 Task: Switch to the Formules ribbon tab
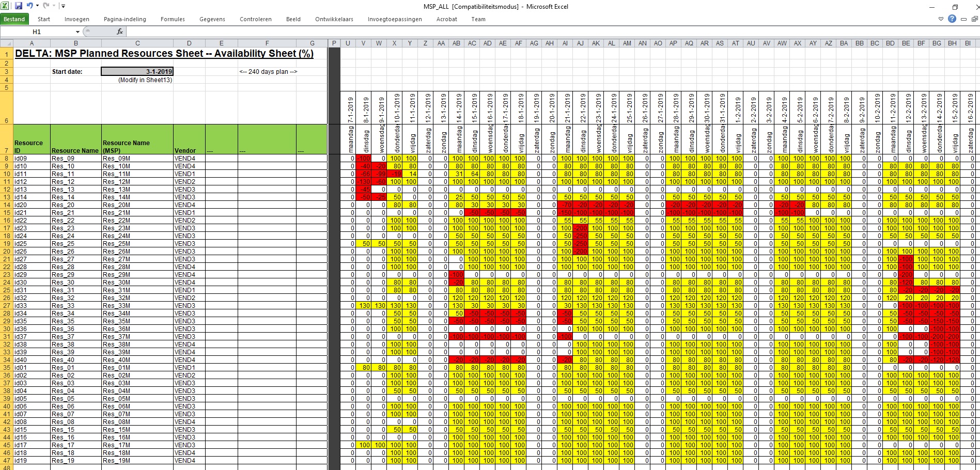173,19
